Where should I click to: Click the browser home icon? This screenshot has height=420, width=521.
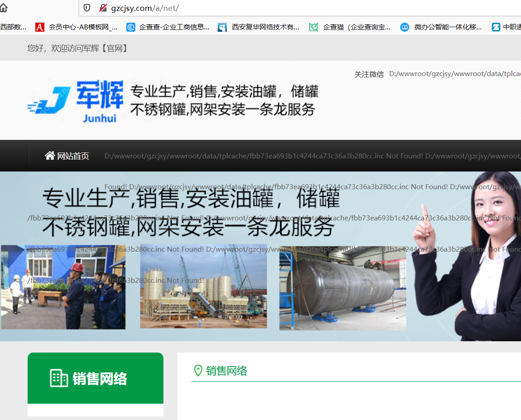pyautogui.click(x=4, y=8)
